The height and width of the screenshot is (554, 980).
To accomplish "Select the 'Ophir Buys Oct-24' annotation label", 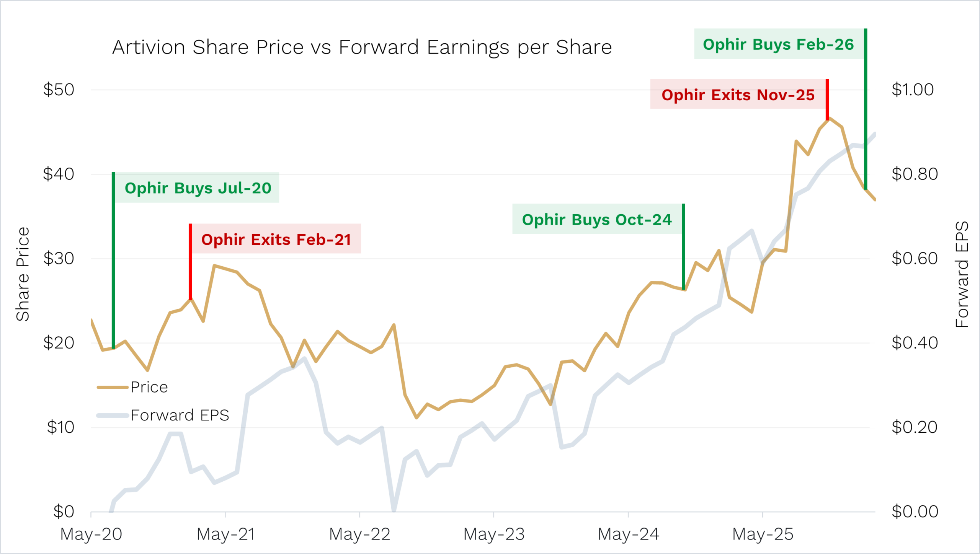I will [596, 220].
